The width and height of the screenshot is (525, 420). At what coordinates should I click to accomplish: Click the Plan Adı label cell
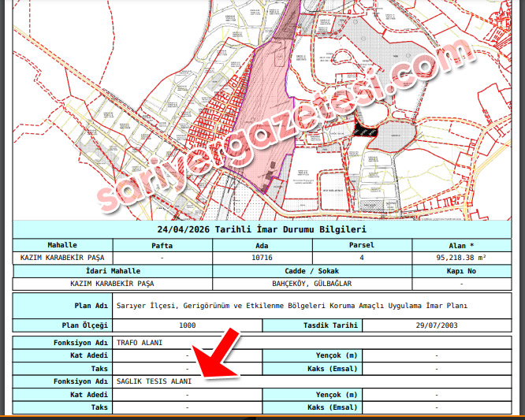63,305
